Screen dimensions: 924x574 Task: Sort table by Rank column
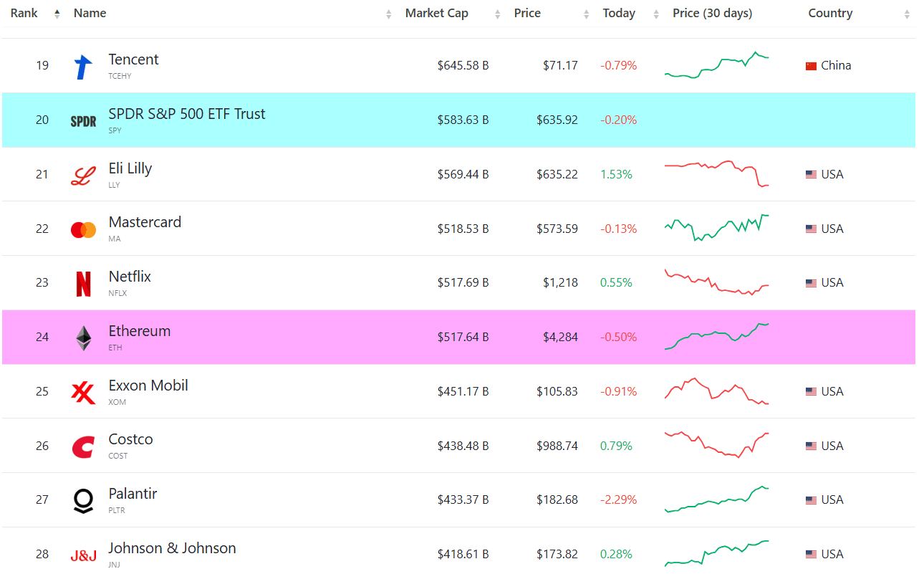click(x=24, y=14)
